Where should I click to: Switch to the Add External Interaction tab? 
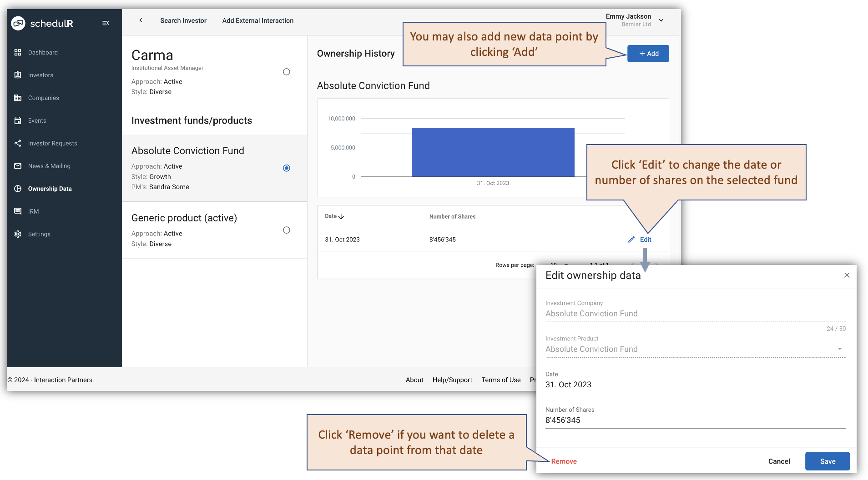click(257, 20)
